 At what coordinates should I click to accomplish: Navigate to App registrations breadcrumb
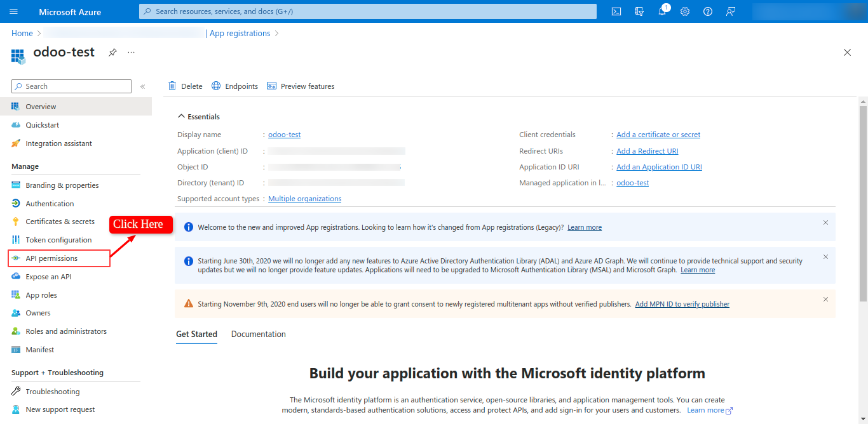pos(240,33)
